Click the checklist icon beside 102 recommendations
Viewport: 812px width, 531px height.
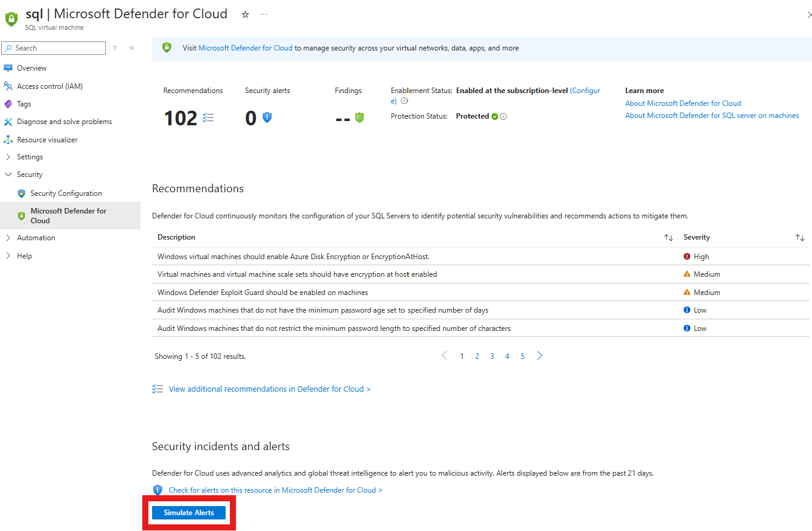point(208,117)
